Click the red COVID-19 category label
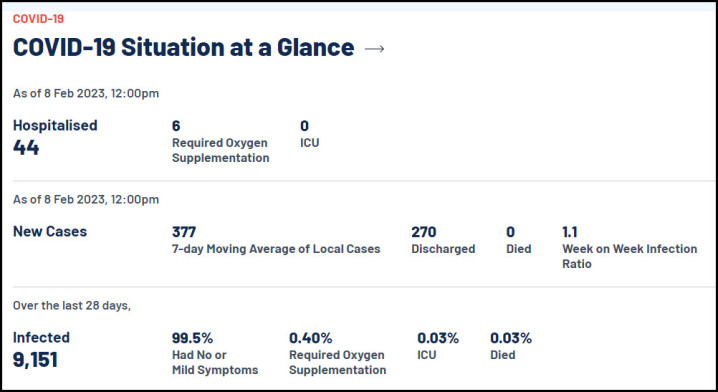Screen dimensions: 718x392 point(38,19)
